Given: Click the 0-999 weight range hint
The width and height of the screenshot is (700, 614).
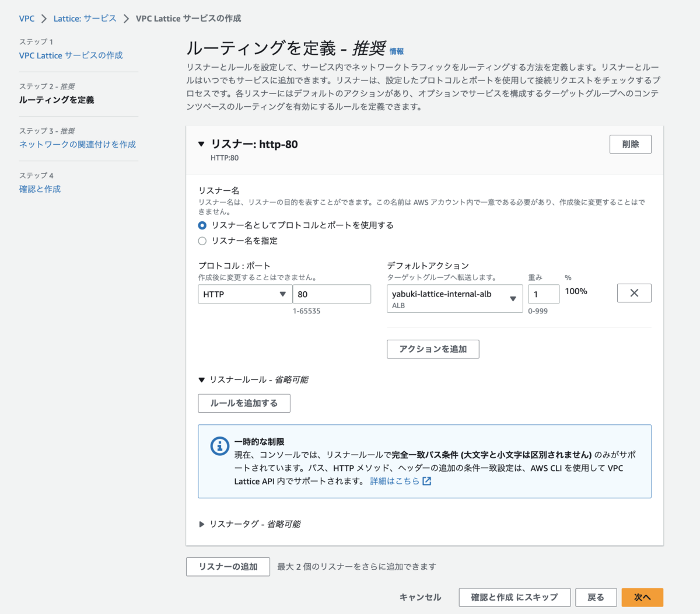Looking at the screenshot, I should point(538,311).
